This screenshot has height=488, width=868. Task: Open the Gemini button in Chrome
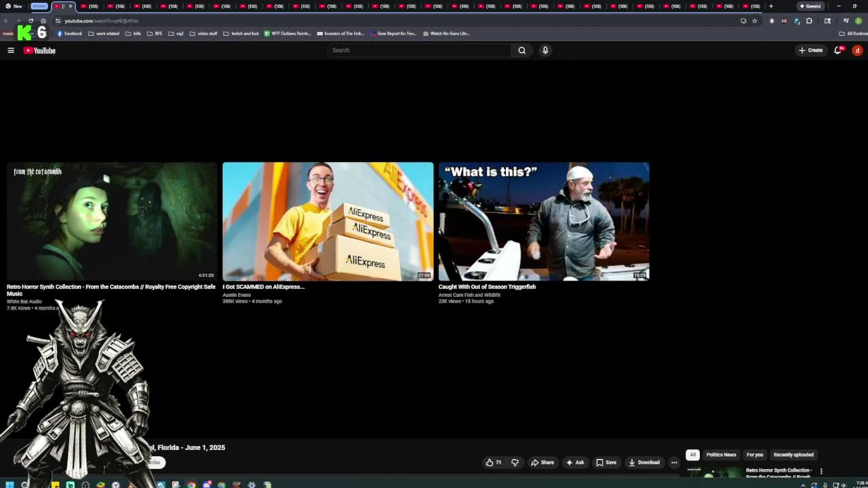[810, 6]
